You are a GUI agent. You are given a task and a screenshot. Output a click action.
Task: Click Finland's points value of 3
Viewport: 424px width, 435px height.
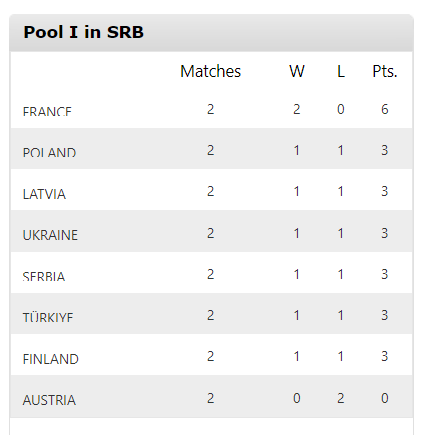(x=385, y=356)
